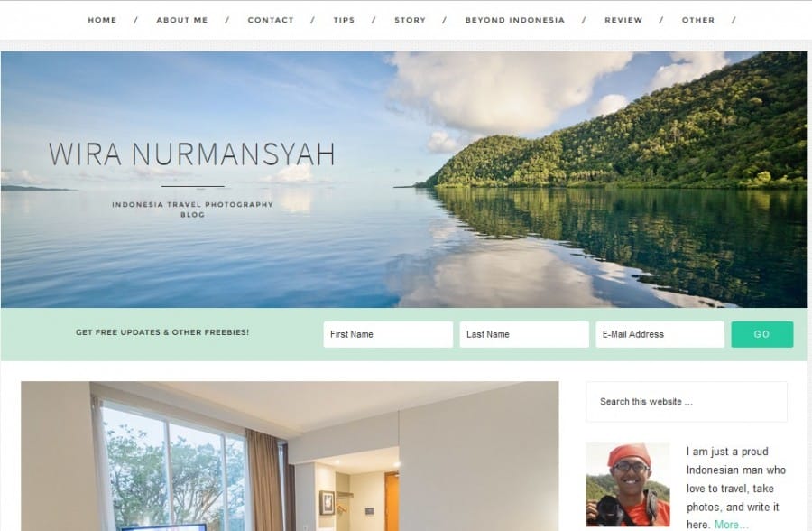Click the Get Free Updates heading text
This screenshot has height=531, width=812.
coord(162,332)
